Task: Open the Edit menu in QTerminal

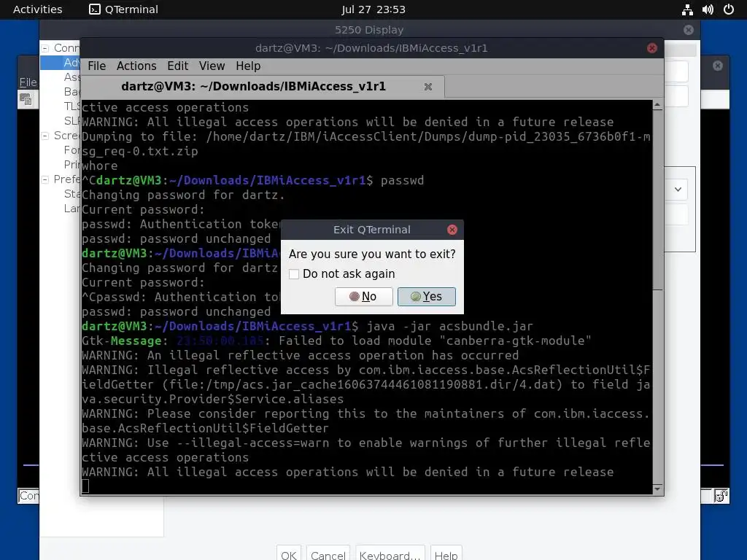Action: pyautogui.click(x=177, y=66)
